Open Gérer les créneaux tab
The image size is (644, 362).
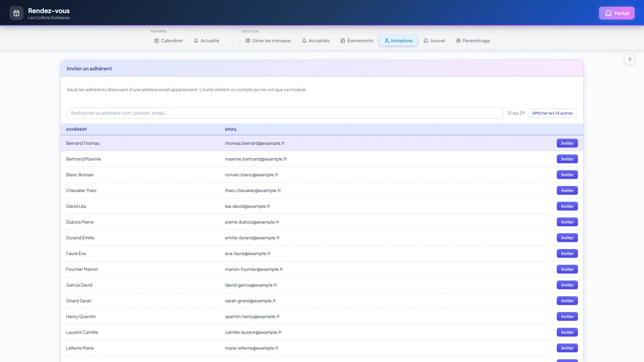[x=268, y=41]
